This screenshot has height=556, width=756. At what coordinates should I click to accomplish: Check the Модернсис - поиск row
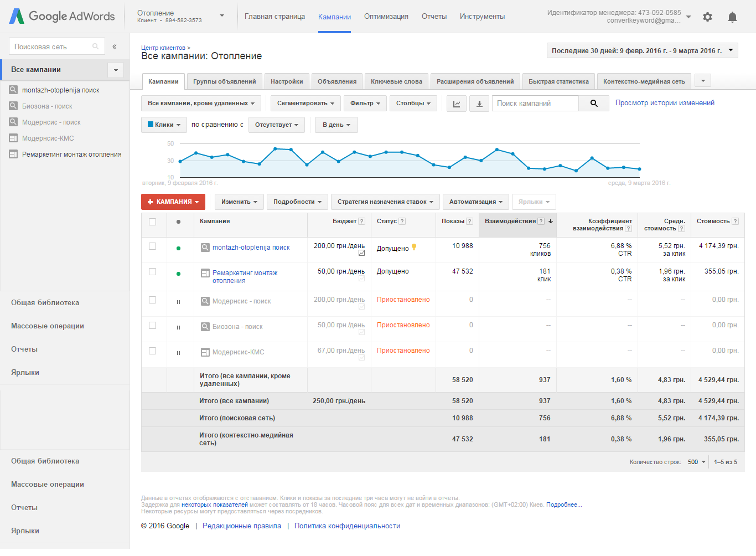[152, 300]
